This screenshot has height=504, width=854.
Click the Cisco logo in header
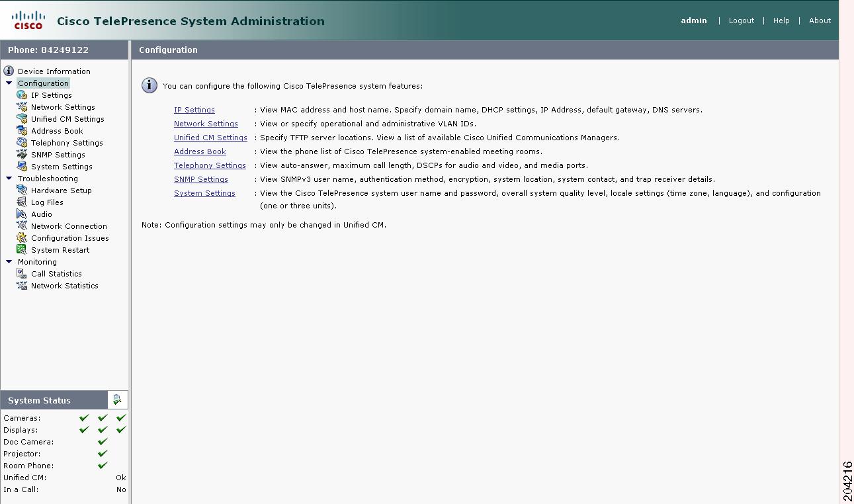[x=28, y=21]
